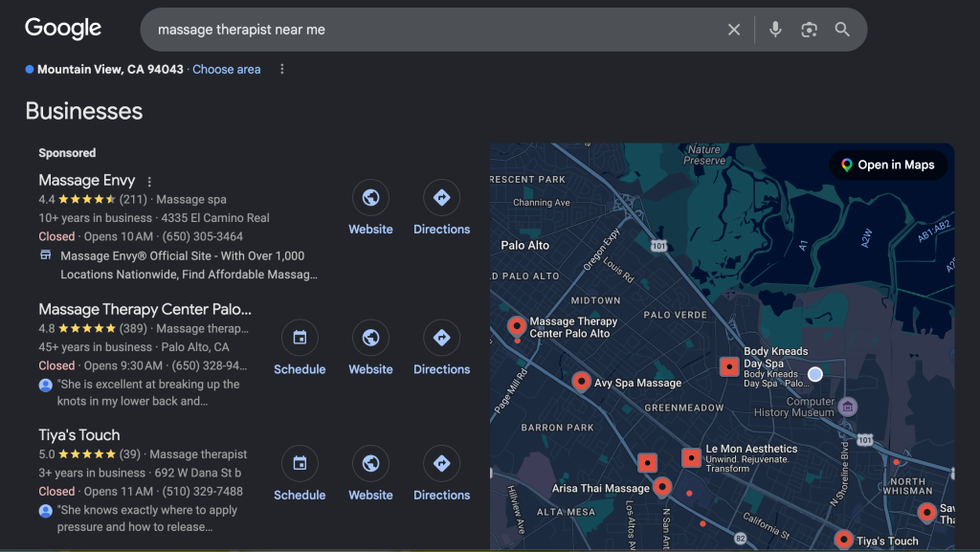The image size is (980, 552).
Task: Get directions to Tiya's Touch
Action: pyautogui.click(x=441, y=463)
